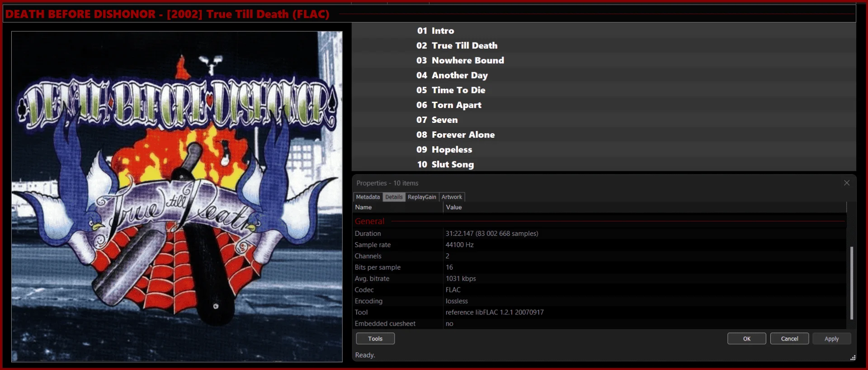Select track 02 True Till Death

coord(604,46)
